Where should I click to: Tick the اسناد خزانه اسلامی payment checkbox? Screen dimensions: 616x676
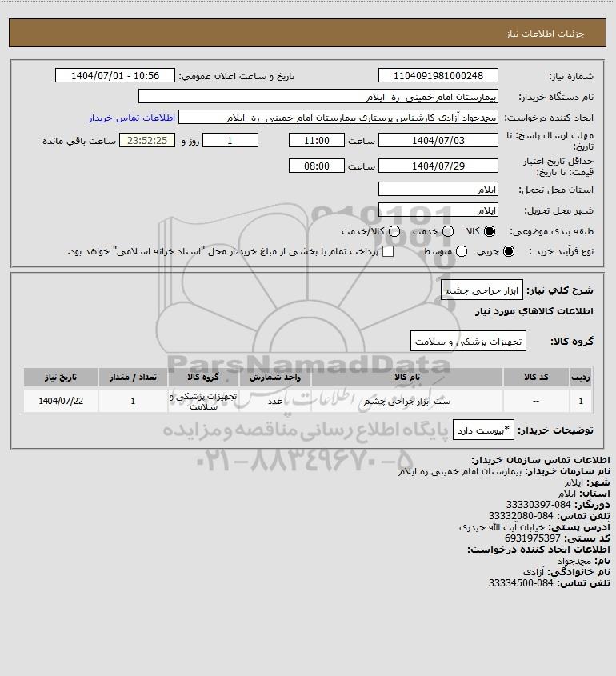tap(388, 251)
